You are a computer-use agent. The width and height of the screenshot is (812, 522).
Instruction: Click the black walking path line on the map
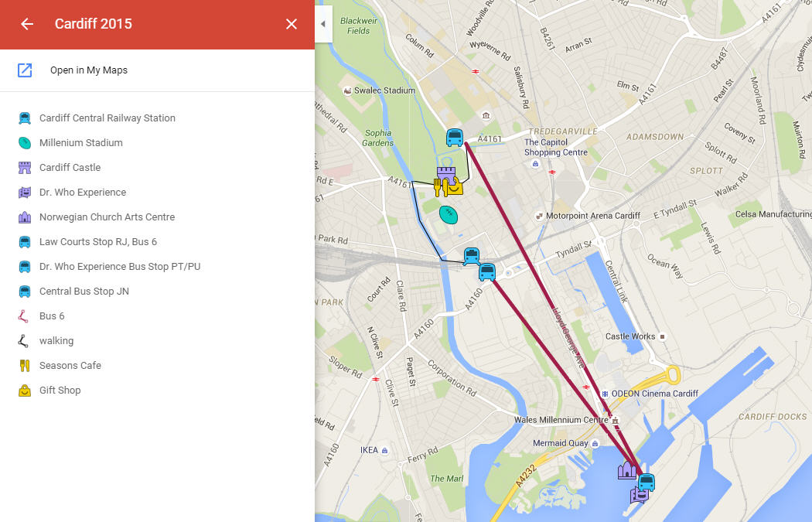click(x=419, y=220)
